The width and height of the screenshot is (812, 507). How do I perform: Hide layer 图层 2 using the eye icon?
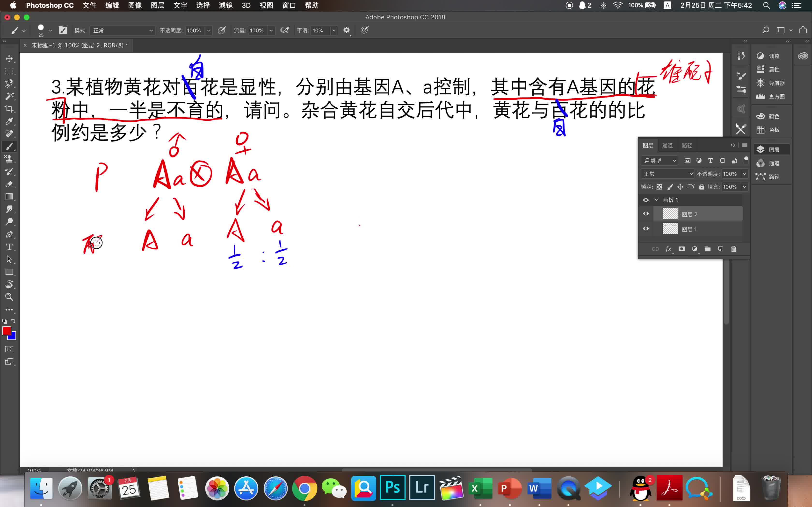pos(645,214)
